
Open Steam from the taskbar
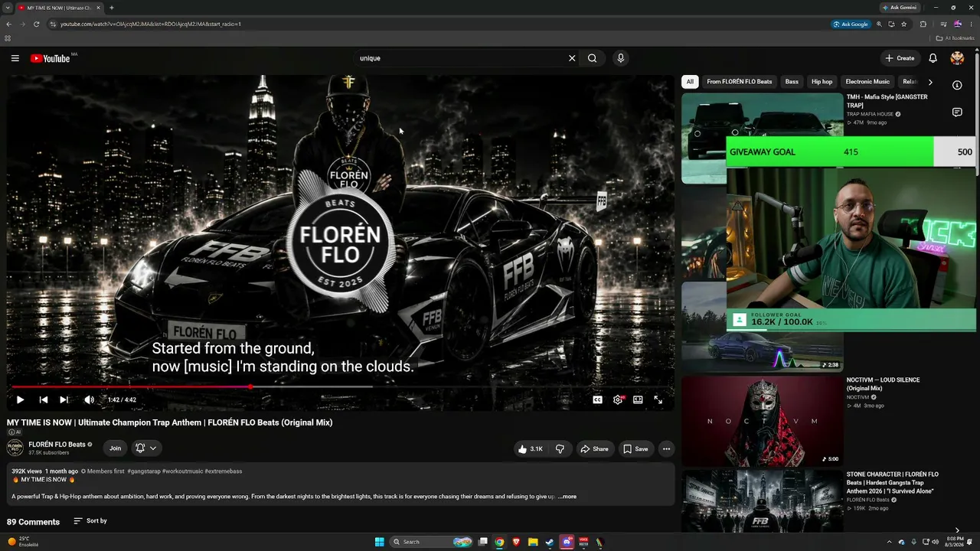pos(550,542)
